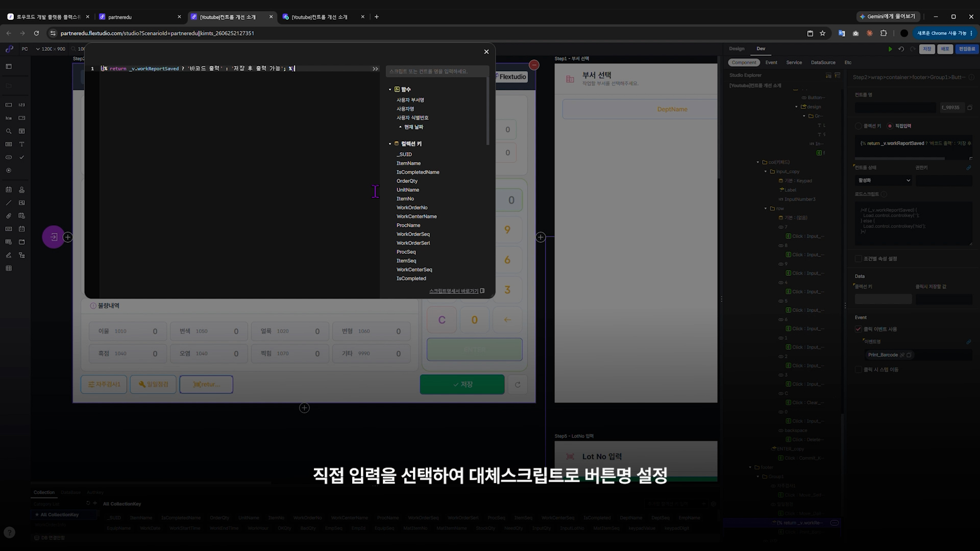Click the Gemini에게 물어보기 button
This screenshot has width=980, height=551.
tap(889, 17)
